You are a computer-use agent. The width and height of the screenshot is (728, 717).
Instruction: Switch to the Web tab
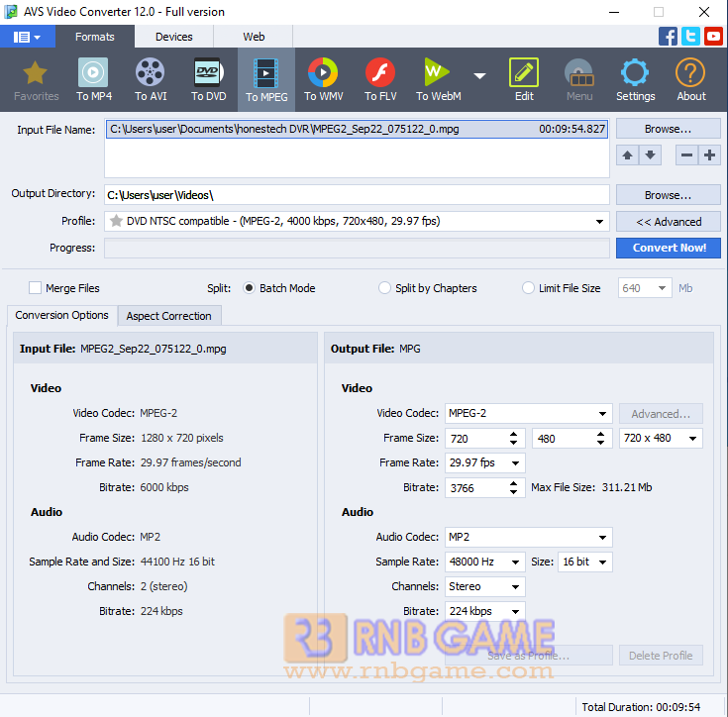254,37
